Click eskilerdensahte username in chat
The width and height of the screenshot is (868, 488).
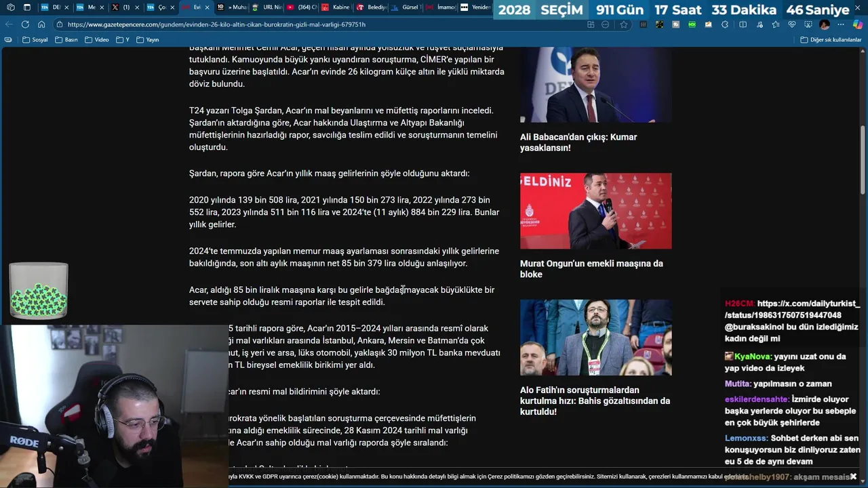click(757, 400)
